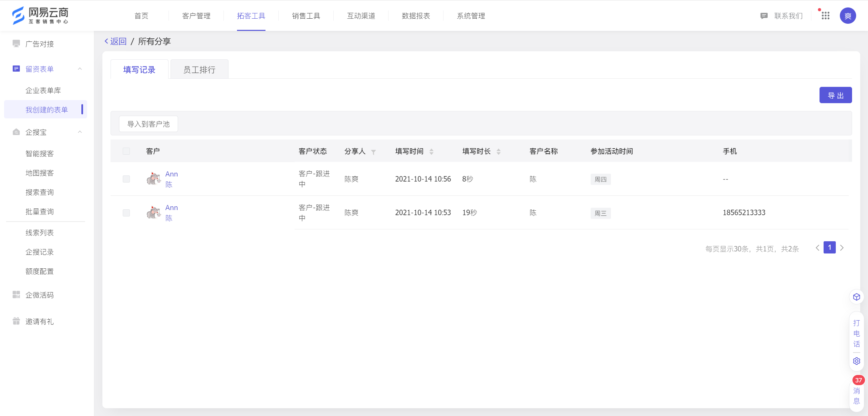This screenshot has height=416, width=868.
Task: Select checkbox for second Ann customer row
Action: (126, 212)
